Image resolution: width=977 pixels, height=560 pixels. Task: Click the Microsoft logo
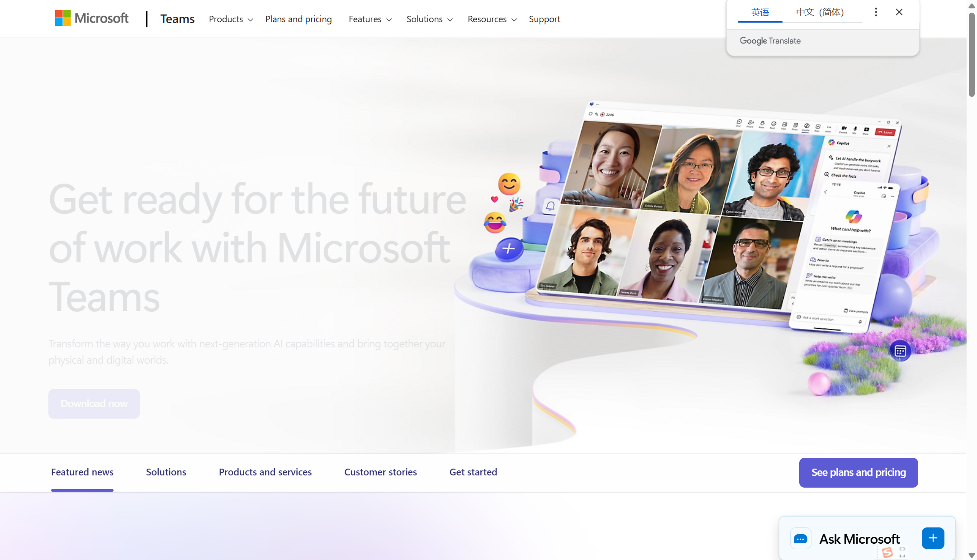pyautogui.click(x=92, y=19)
